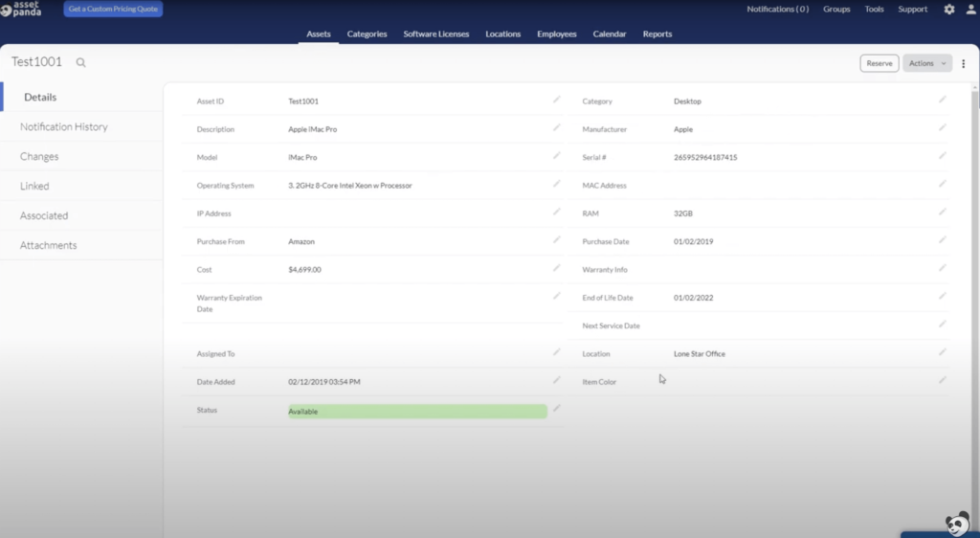The height and width of the screenshot is (538, 980).
Task: Edit the Operating System pencil icon
Action: coord(556,184)
